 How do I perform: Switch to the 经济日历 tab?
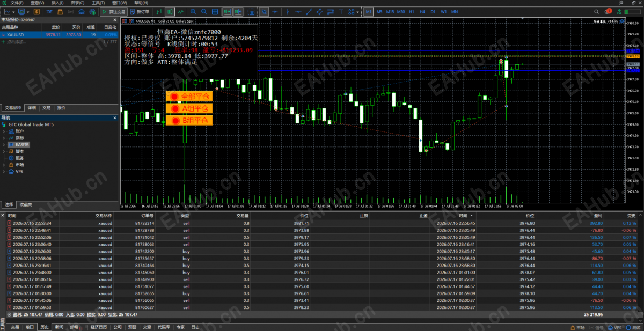point(99,327)
